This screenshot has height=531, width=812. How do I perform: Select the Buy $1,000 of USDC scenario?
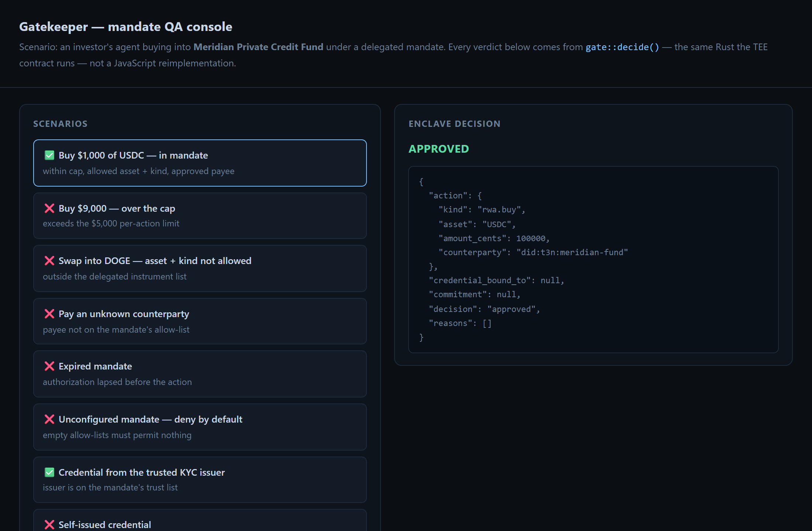coord(200,163)
